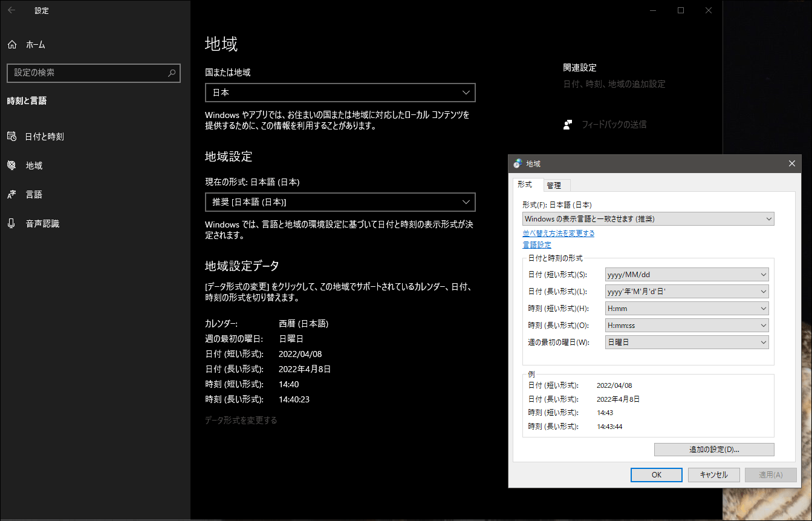812x521 pixels.
Task: Close the 地域 dialog window
Action: (792, 163)
